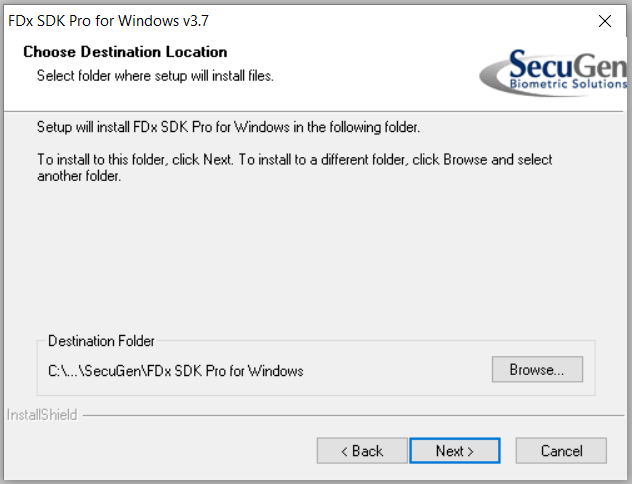Click the Next > button to continue
The image size is (632, 484).
(455, 451)
